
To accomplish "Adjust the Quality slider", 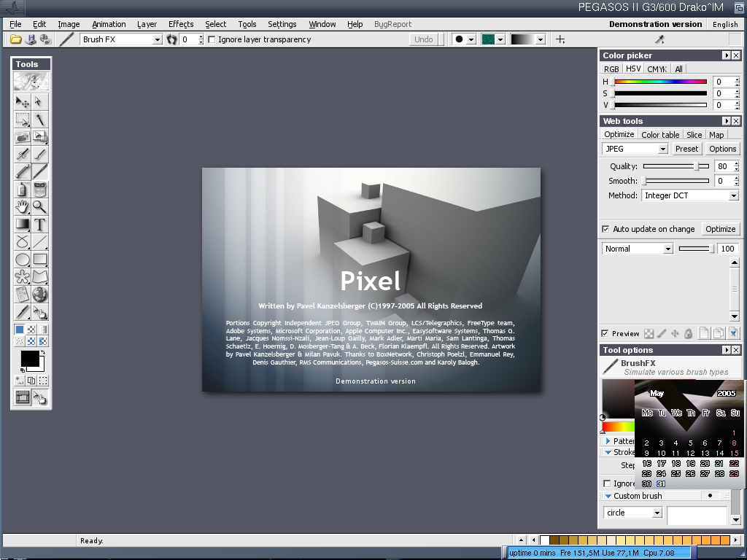I will pyautogui.click(x=676, y=166).
